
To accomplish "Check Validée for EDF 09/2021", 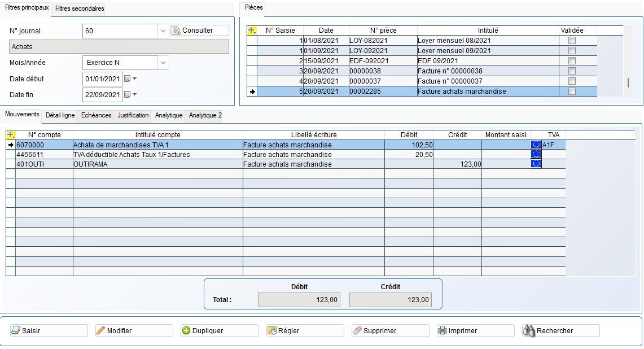I will tap(572, 61).
